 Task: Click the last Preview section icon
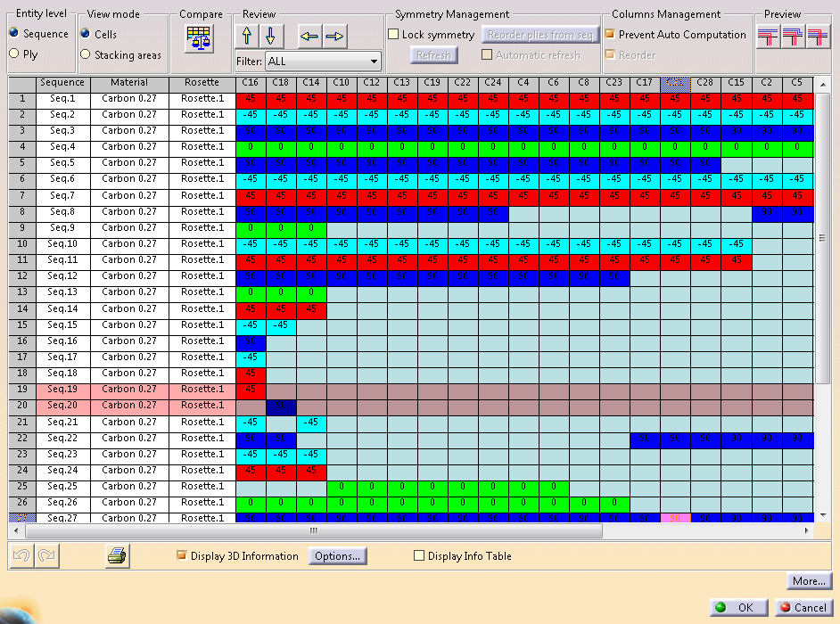click(x=817, y=37)
